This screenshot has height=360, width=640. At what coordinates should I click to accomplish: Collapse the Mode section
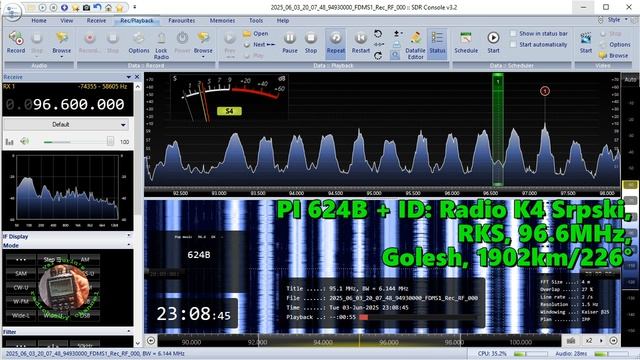point(129,245)
